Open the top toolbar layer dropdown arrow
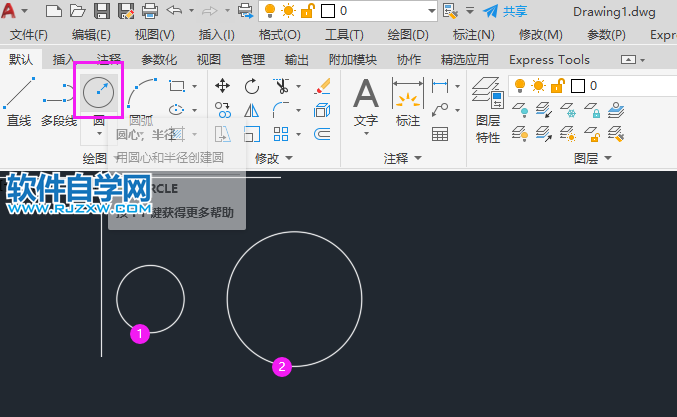This screenshot has width=677, height=417. 431,11
